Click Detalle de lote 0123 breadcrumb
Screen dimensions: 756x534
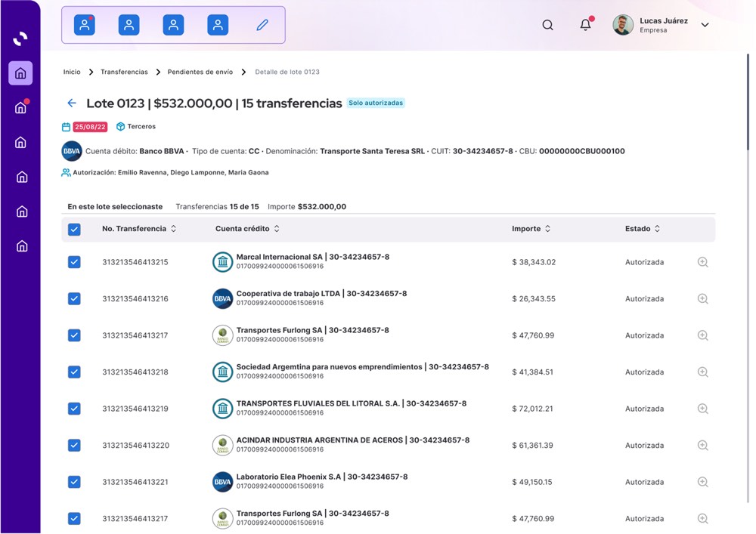[287, 72]
